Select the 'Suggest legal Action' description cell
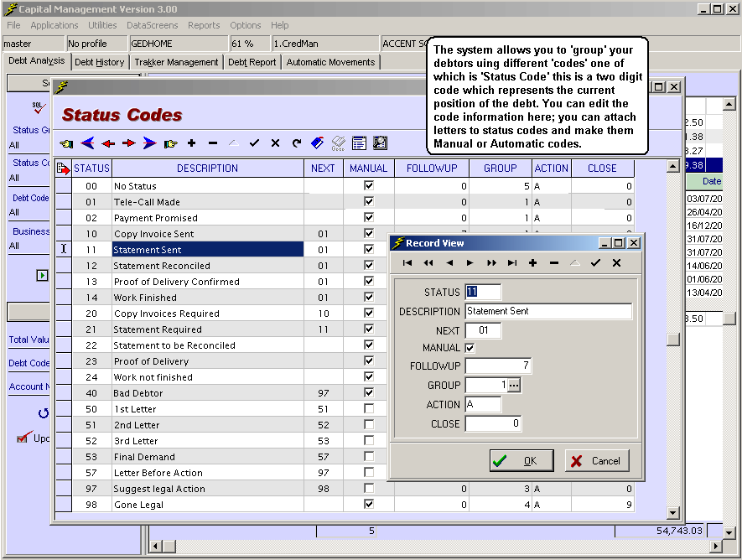 tap(208, 489)
